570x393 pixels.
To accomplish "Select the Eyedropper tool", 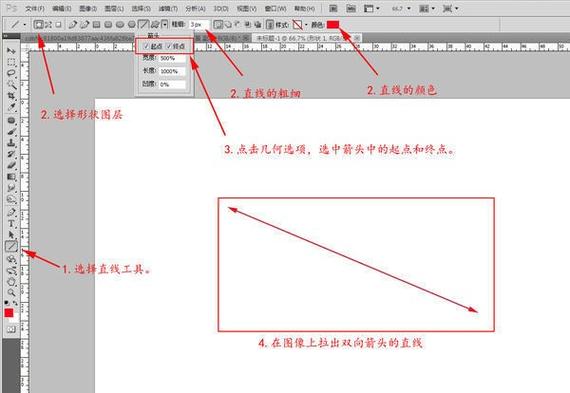I will pos(11,107).
